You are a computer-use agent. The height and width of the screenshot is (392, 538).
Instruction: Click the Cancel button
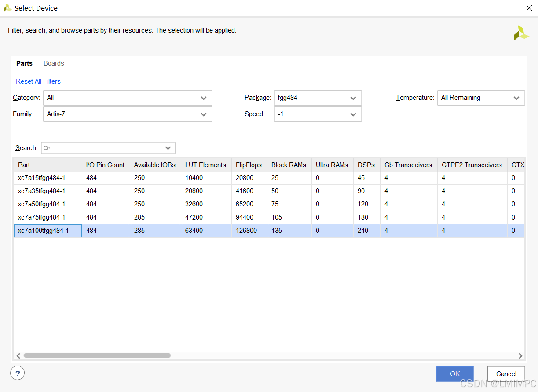point(506,374)
